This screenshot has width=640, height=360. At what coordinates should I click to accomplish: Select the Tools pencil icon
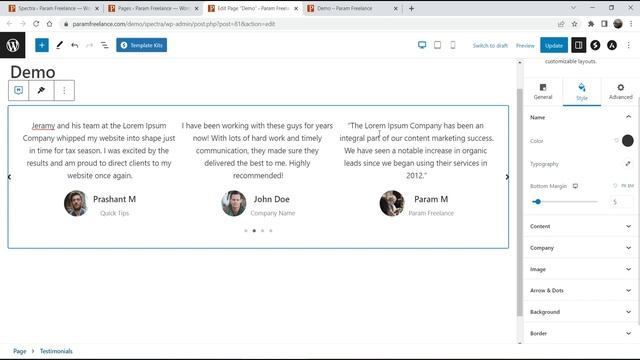[59, 45]
